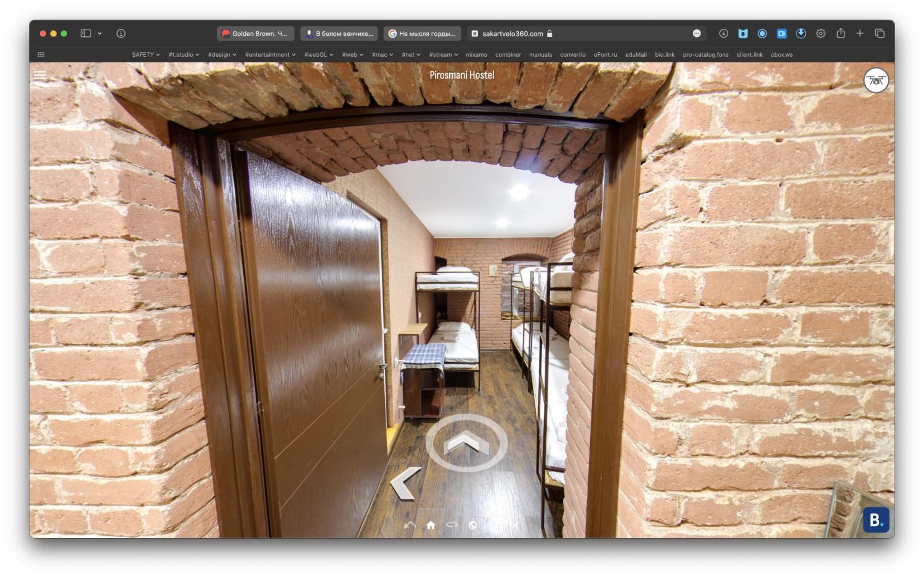Toggle auto-rotate in the tour toolbar
Image resolution: width=924 pixels, height=577 pixels.
coord(452,526)
